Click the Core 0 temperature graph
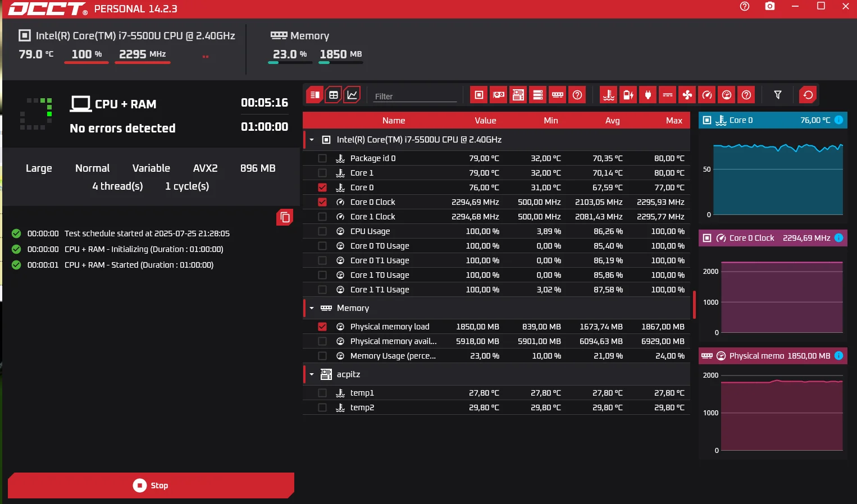The width and height of the screenshot is (857, 504). (773, 177)
